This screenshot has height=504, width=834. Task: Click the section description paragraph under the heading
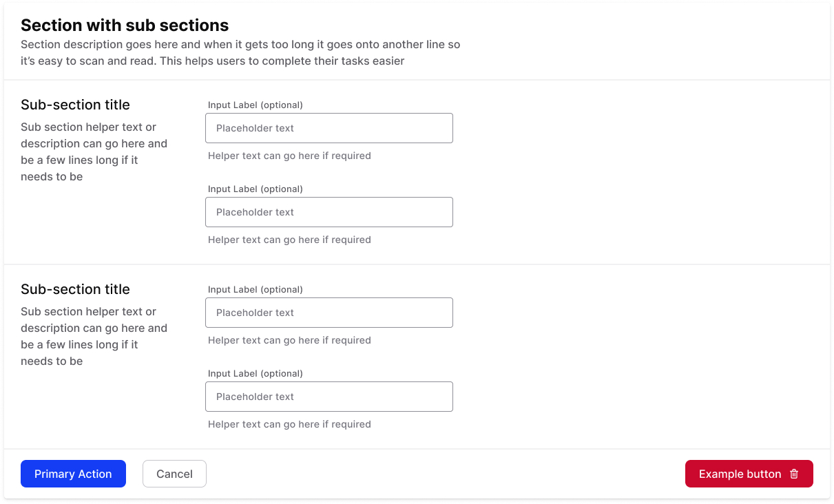tap(240, 52)
